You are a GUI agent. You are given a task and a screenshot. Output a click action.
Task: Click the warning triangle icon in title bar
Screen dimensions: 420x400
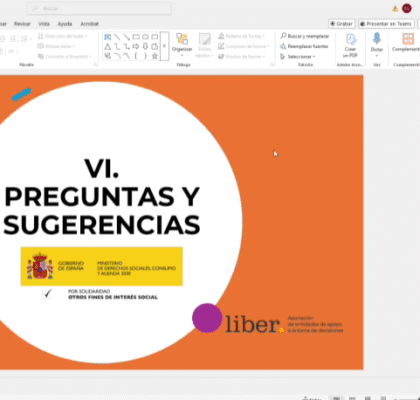(x=395, y=9)
